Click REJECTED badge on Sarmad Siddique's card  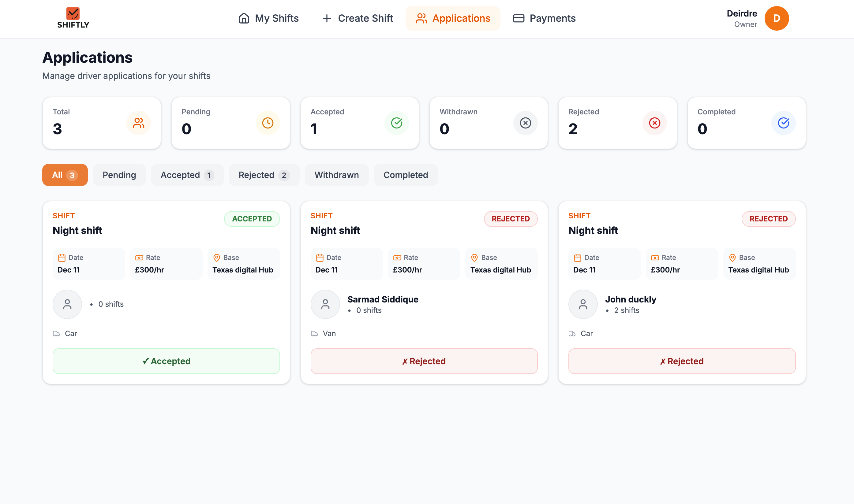pyautogui.click(x=511, y=219)
